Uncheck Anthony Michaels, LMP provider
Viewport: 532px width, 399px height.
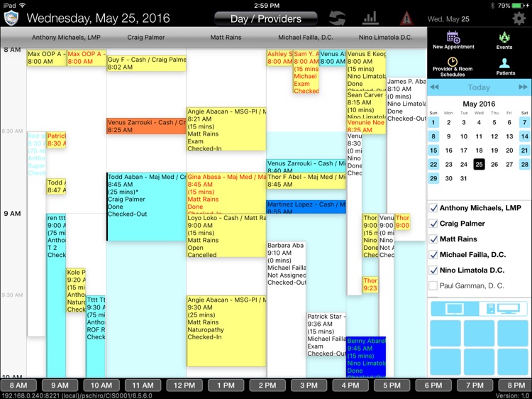coord(433,208)
